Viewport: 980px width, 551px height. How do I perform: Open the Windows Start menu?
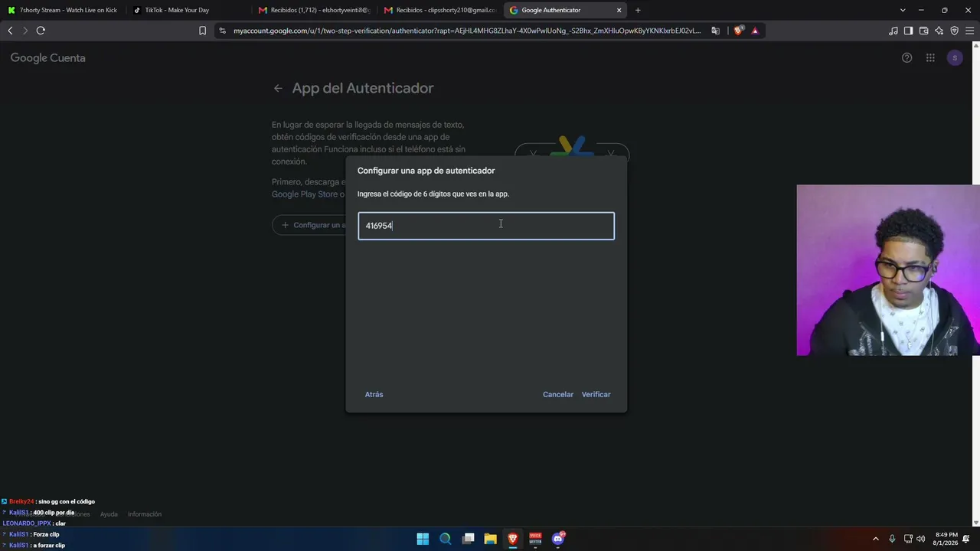423,539
